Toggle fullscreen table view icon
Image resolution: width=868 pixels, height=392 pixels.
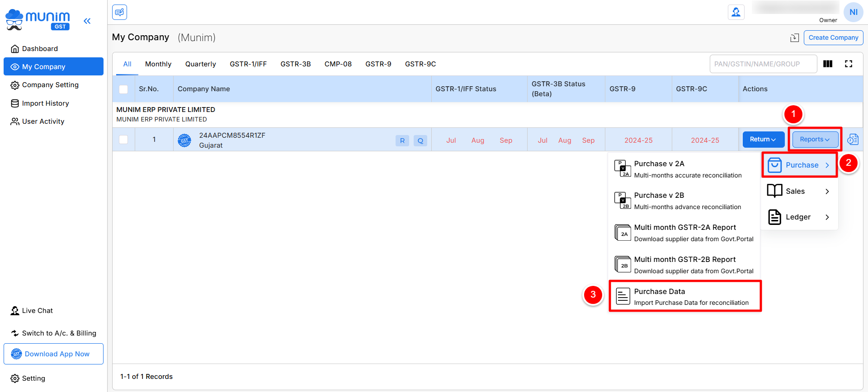point(849,64)
